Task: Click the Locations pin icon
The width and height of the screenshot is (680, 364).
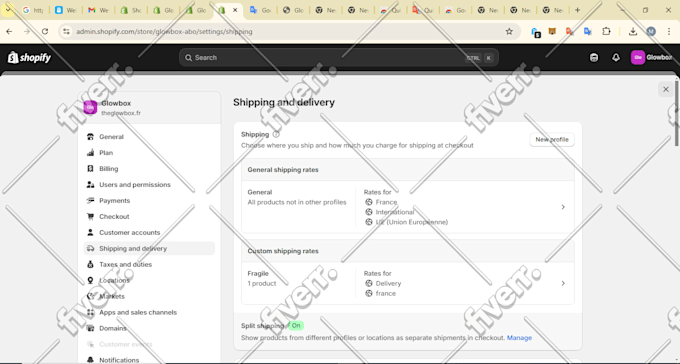Action: click(90, 280)
